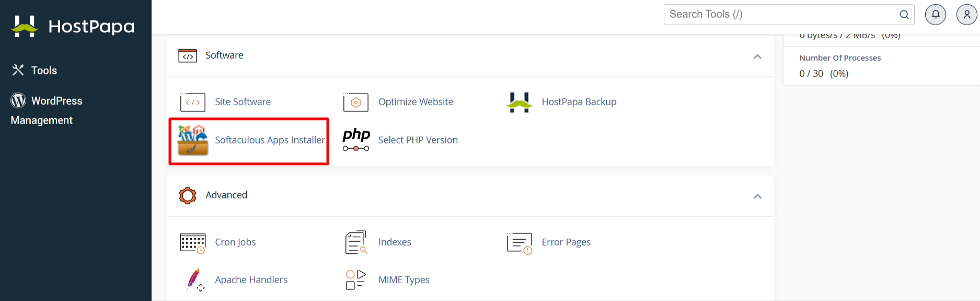
Task: Open the user account icon
Action: [x=967, y=14]
